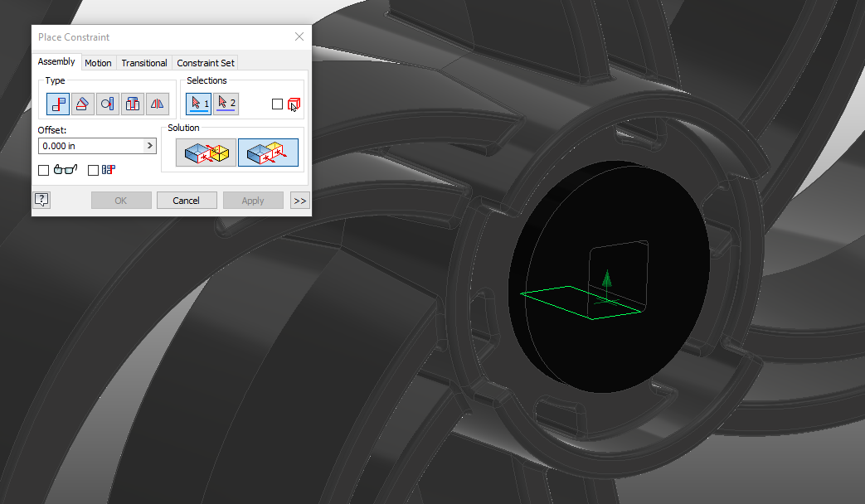
Task: Select the Tangent constraint type
Action: [x=108, y=104]
